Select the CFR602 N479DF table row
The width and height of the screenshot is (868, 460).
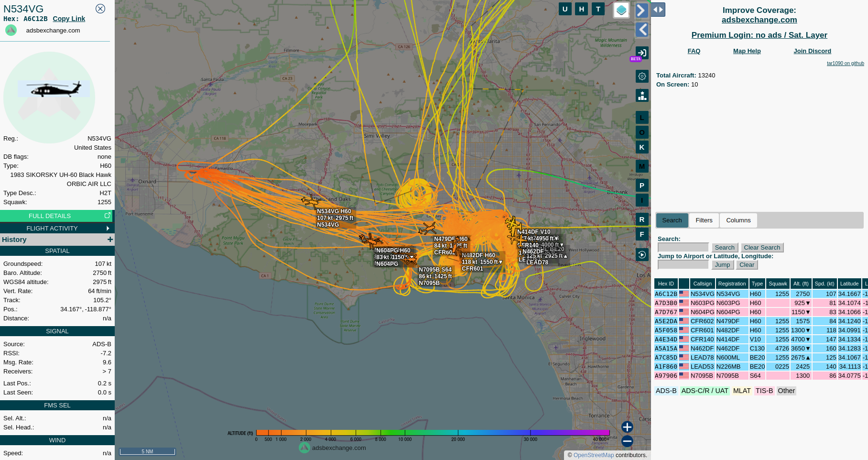click(761, 321)
